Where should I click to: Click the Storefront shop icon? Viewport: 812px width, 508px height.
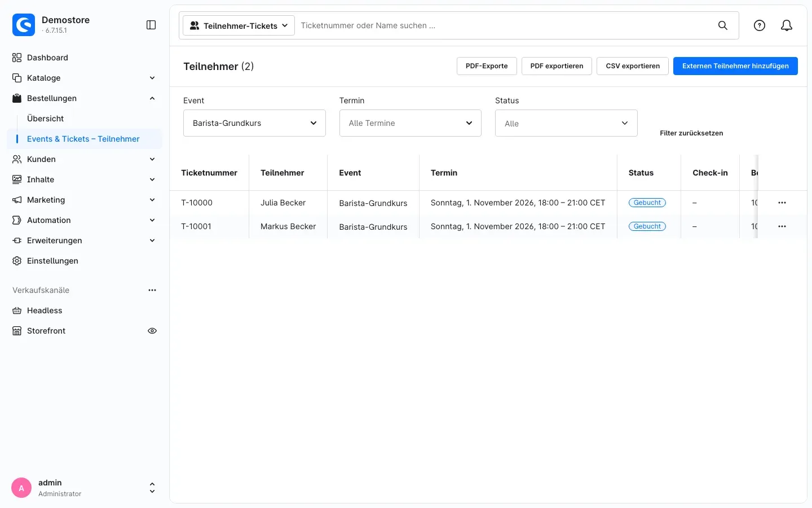[17, 331]
